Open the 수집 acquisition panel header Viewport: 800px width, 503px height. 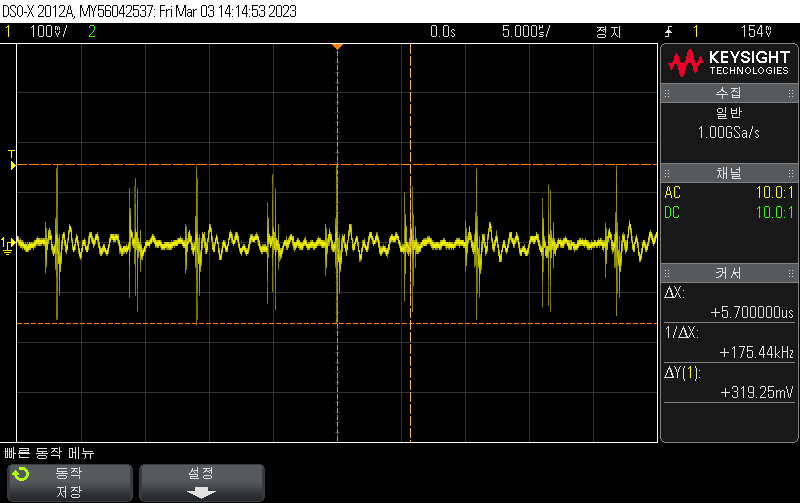coord(729,93)
